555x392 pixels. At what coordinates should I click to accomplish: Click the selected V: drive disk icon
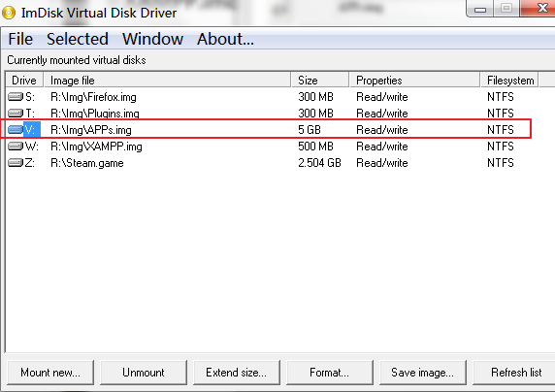(16, 130)
